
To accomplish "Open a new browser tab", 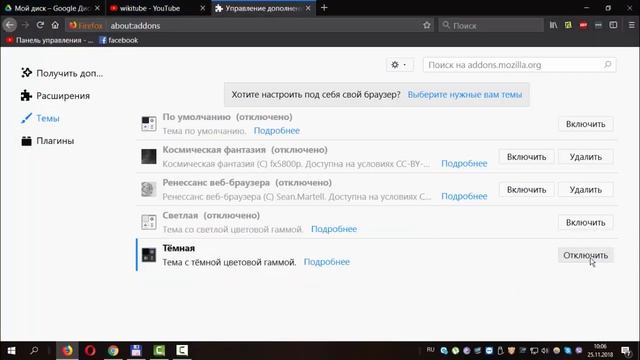I will click(324, 8).
